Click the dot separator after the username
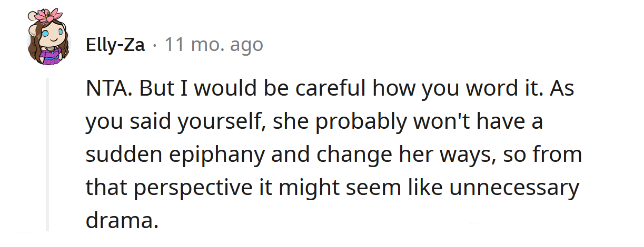 coord(154,45)
